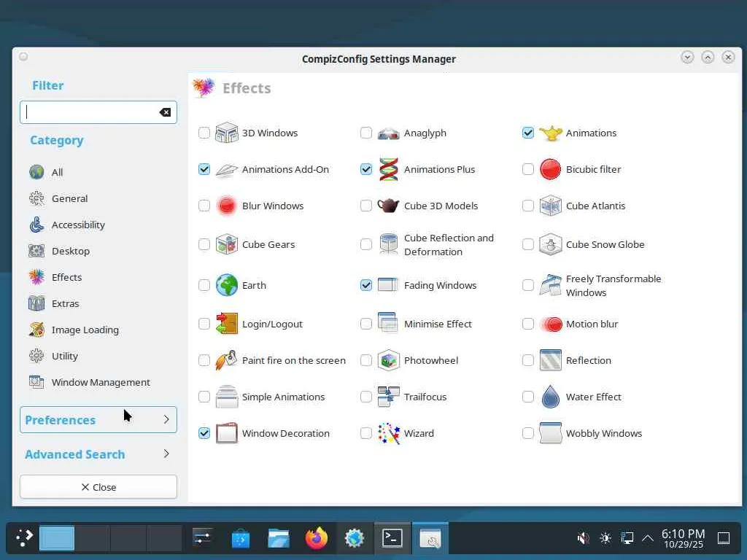Expand the Preferences section
747x560 pixels.
tap(98, 420)
